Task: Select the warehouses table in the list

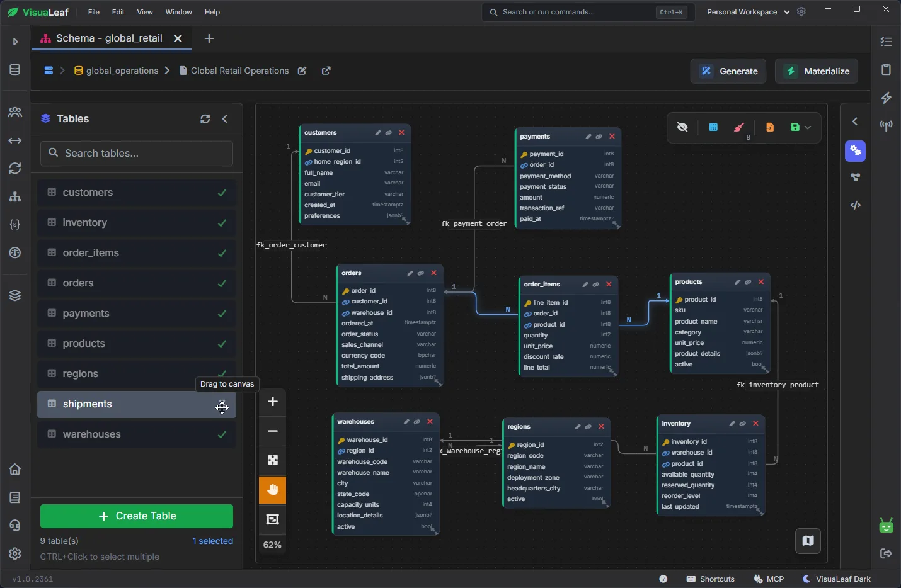Action: [x=137, y=434]
